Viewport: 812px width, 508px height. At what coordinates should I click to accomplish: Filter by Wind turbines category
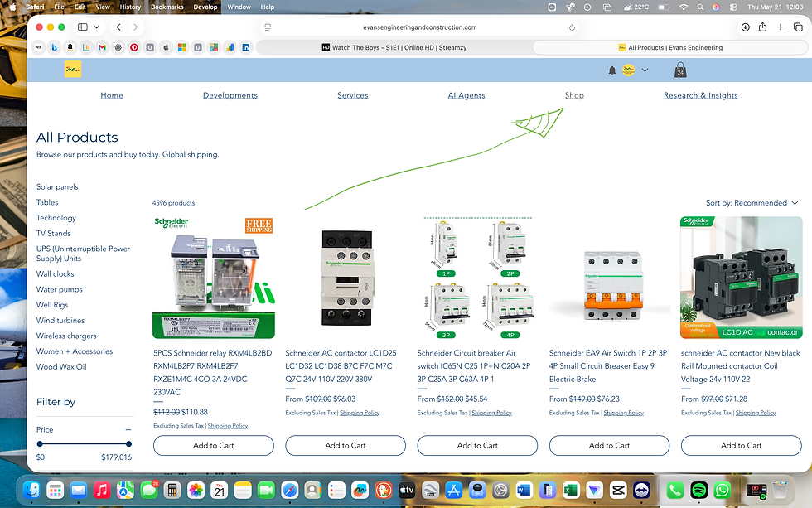click(60, 321)
